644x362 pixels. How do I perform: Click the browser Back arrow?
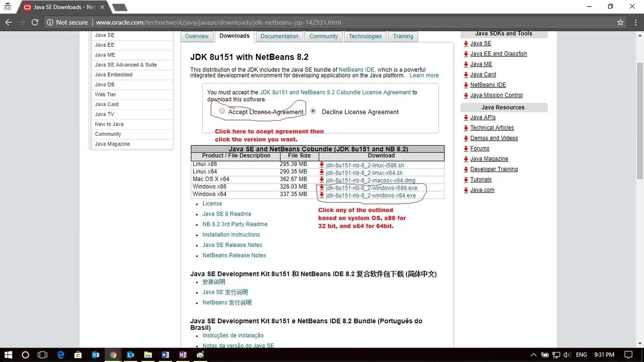click(9, 22)
